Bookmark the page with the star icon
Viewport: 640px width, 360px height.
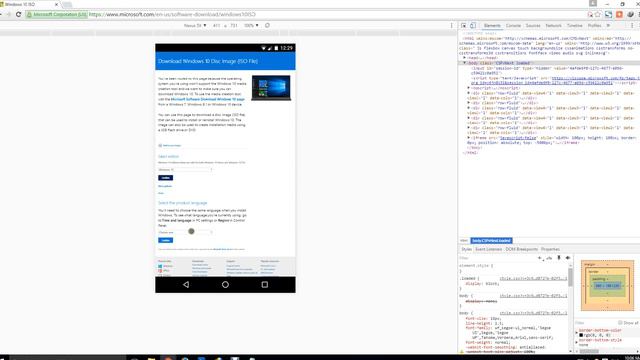[x=598, y=14]
